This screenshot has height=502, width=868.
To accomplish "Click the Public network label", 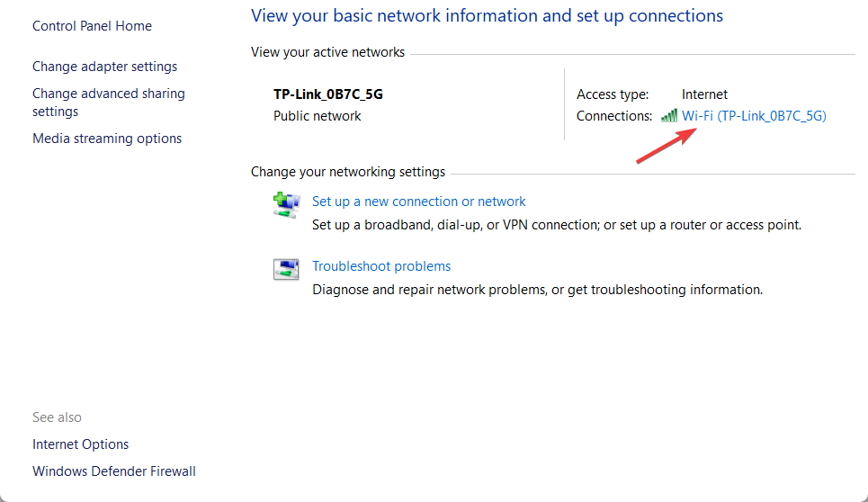I will [x=317, y=116].
